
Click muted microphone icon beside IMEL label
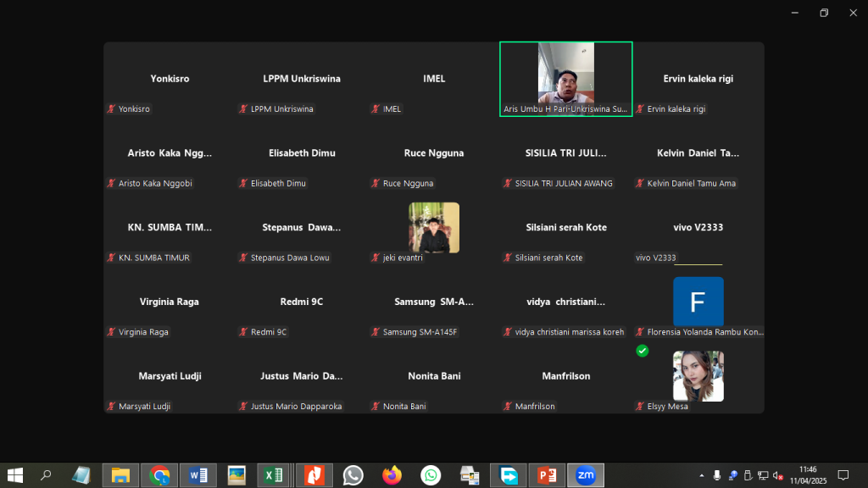coord(376,109)
